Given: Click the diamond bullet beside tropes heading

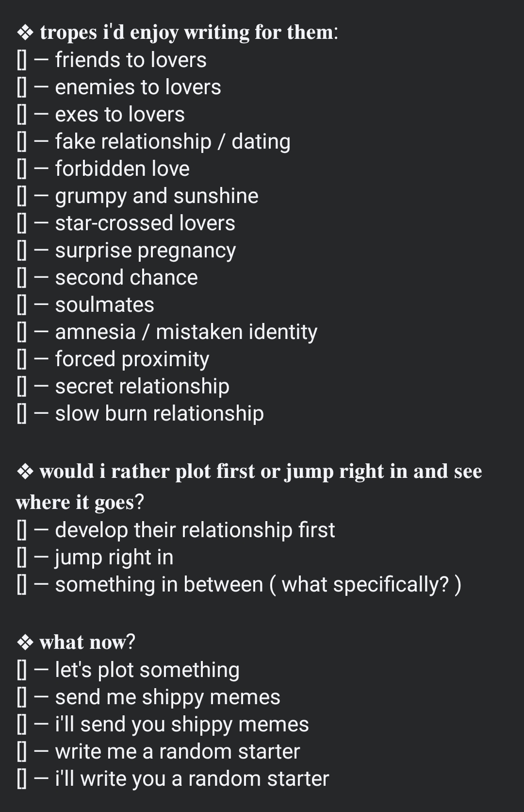Looking at the screenshot, I should pyautogui.click(x=25, y=33).
